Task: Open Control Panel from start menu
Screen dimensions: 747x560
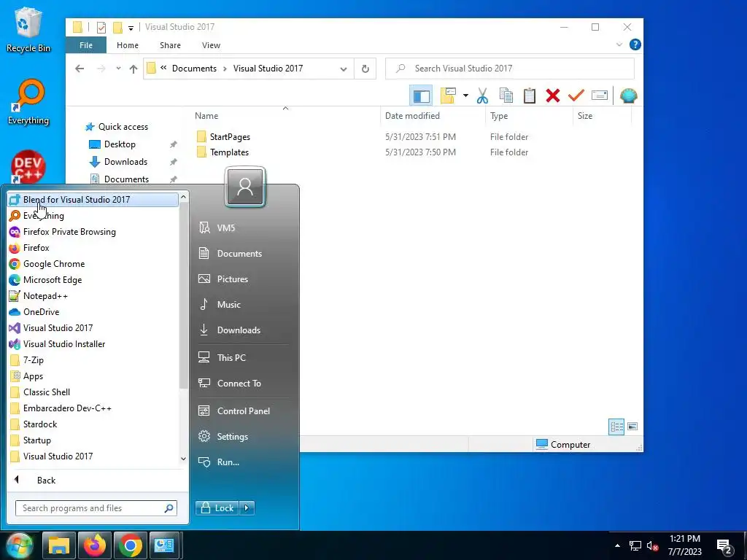Action: [244, 411]
